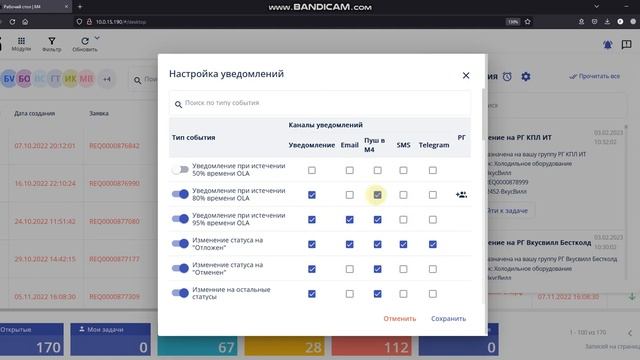Uncheck SMS box for "Отложен" status row
This screenshot has width=640, height=360.
pyautogui.click(x=403, y=244)
